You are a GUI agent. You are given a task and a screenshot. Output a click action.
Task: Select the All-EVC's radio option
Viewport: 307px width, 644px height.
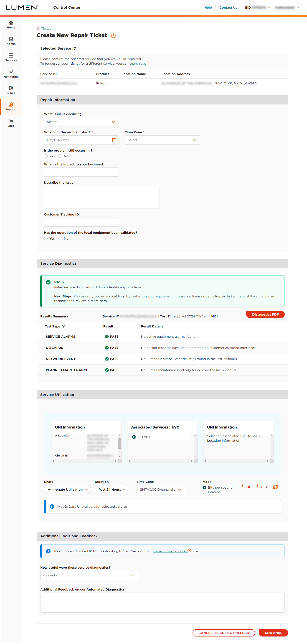point(134,437)
